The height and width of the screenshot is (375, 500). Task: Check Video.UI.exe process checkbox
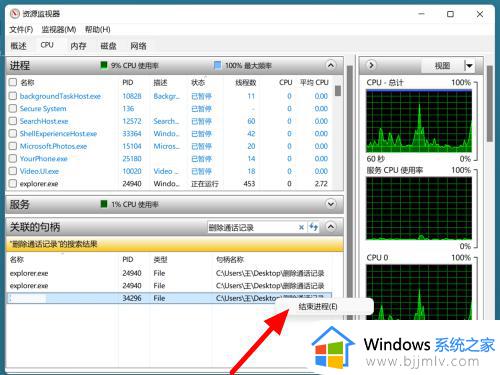click(x=13, y=171)
